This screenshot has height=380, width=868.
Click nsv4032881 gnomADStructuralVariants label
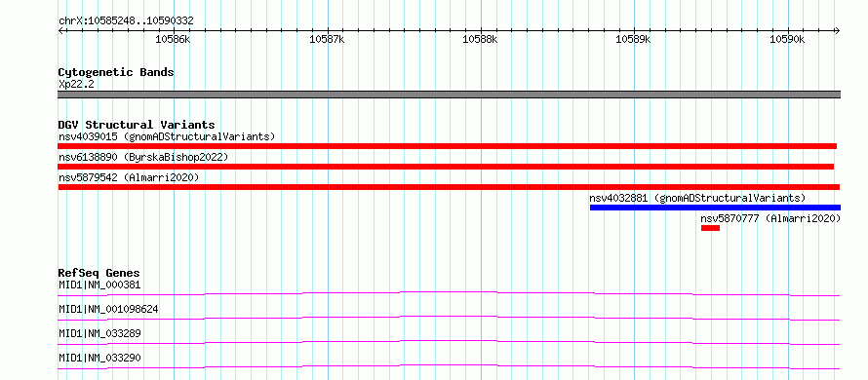click(697, 198)
